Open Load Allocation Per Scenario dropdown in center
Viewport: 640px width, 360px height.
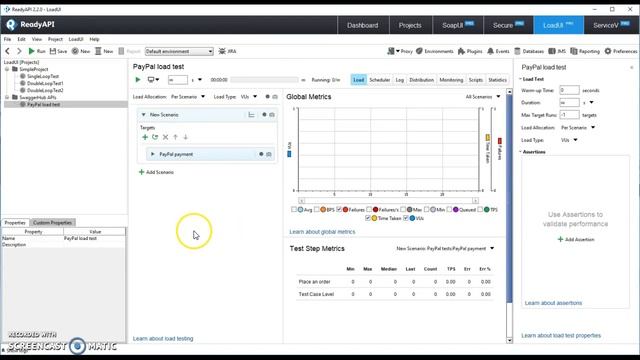pos(188,97)
